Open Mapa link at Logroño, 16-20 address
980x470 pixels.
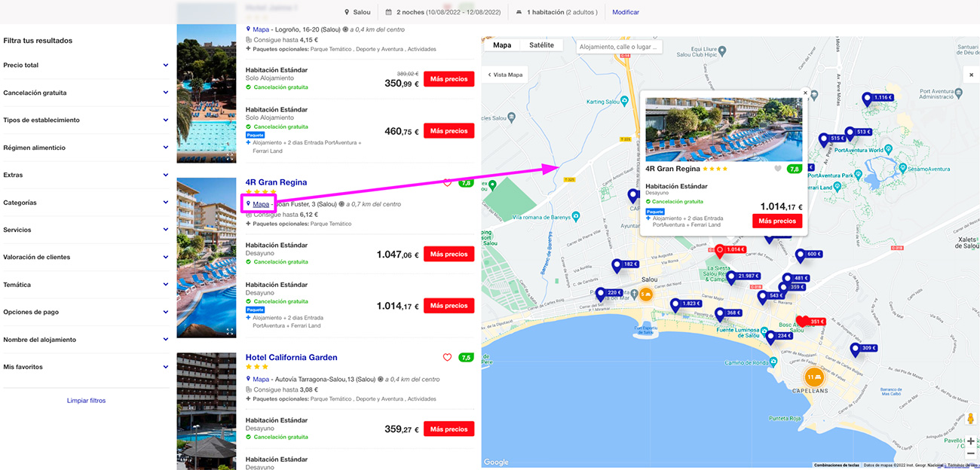[x=261, y=29]
